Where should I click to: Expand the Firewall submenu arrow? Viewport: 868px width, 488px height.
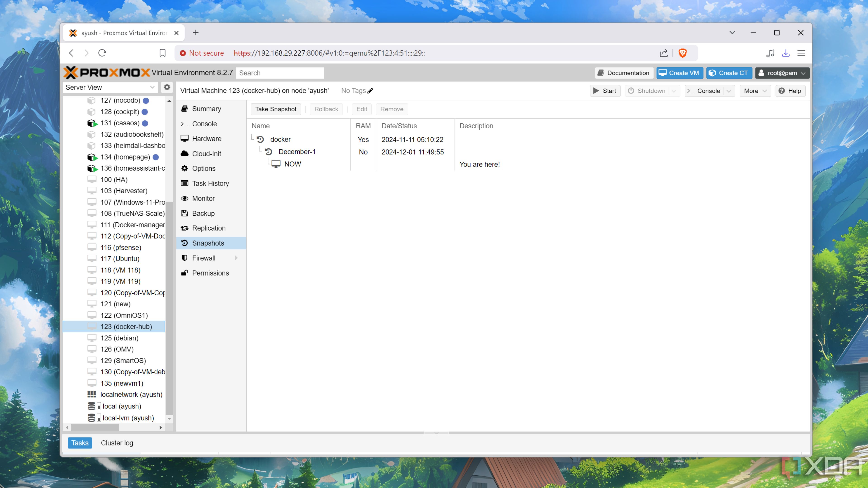pyautogui.click(x=236, y=258)
